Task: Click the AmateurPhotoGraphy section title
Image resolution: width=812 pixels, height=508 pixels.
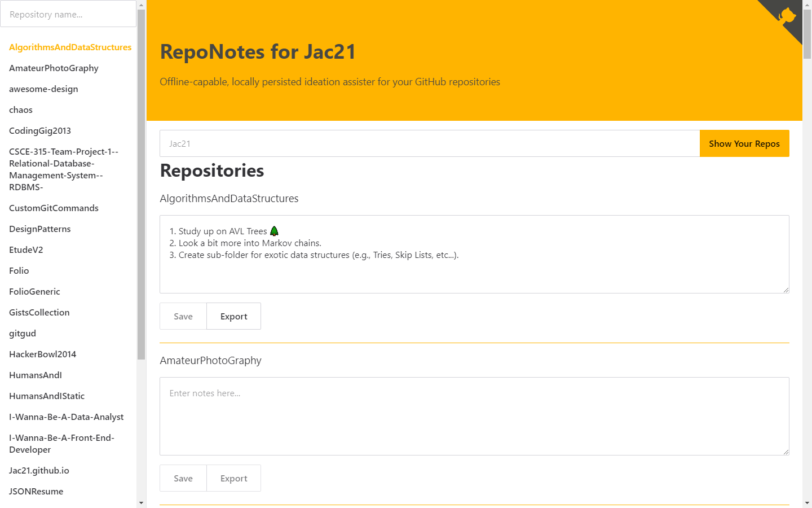Action: [x=210, y=361]
